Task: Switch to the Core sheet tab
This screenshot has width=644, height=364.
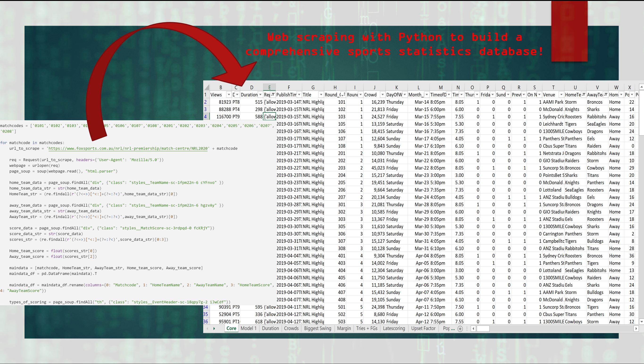Action: [231, 328]
